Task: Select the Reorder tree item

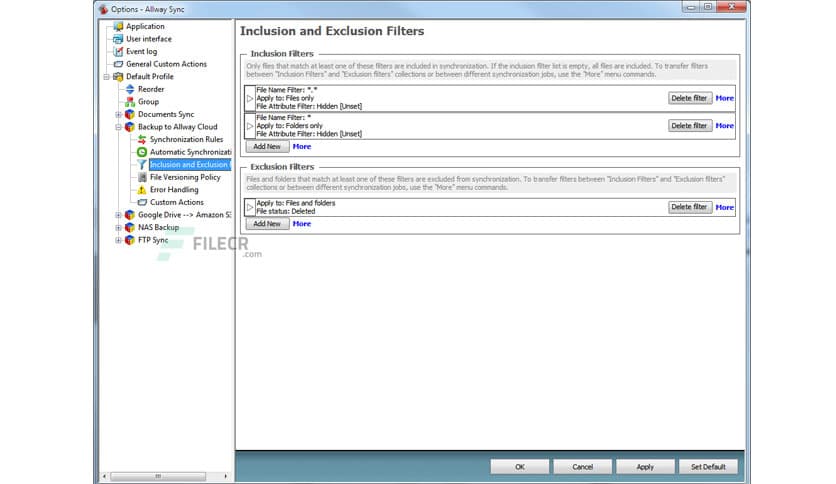Action: coord(151,89)
